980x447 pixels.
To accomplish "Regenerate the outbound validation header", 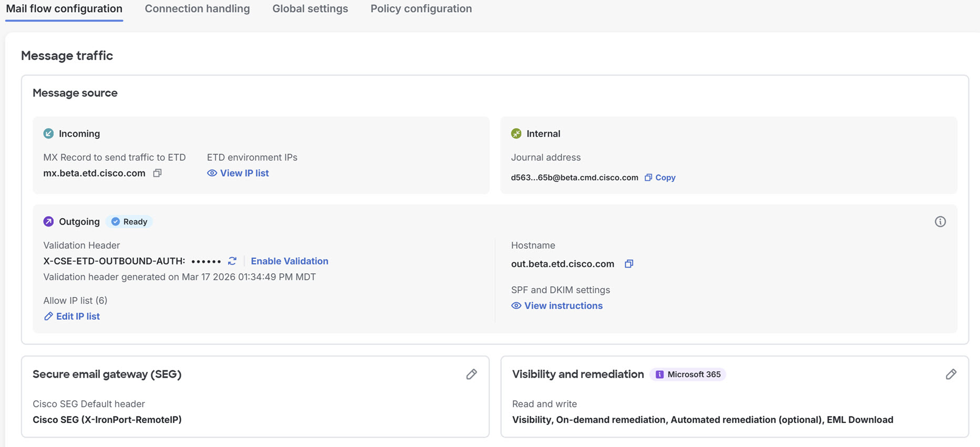I will pyautogui.click(x=232, y=261).
